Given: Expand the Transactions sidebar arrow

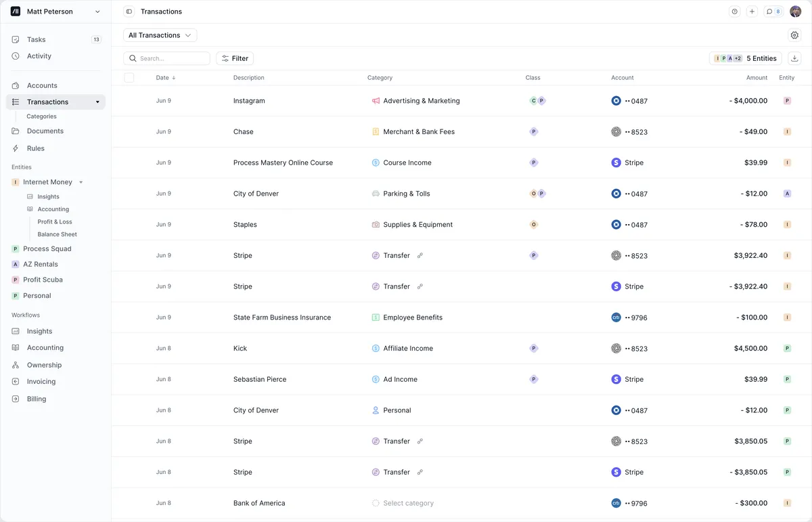Looking at the screenshot, I should pyautogui.click(x=97, y=102).
